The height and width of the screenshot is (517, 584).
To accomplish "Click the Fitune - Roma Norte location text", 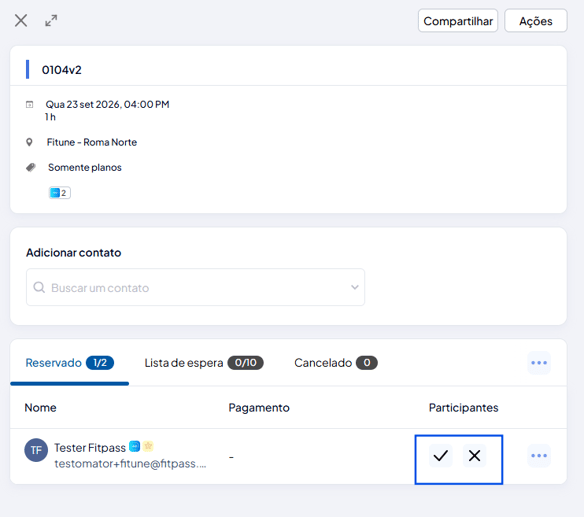I will click(x=92, y=142).
